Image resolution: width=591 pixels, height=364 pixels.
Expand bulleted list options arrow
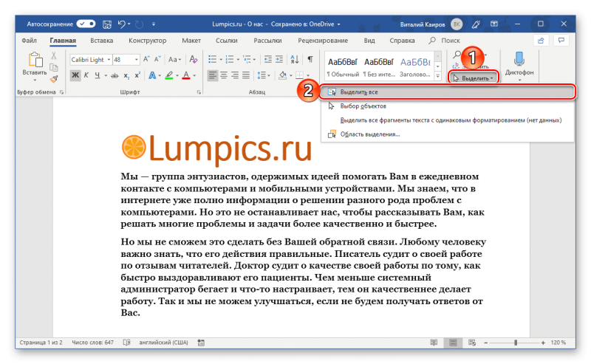tap(221, 60)
